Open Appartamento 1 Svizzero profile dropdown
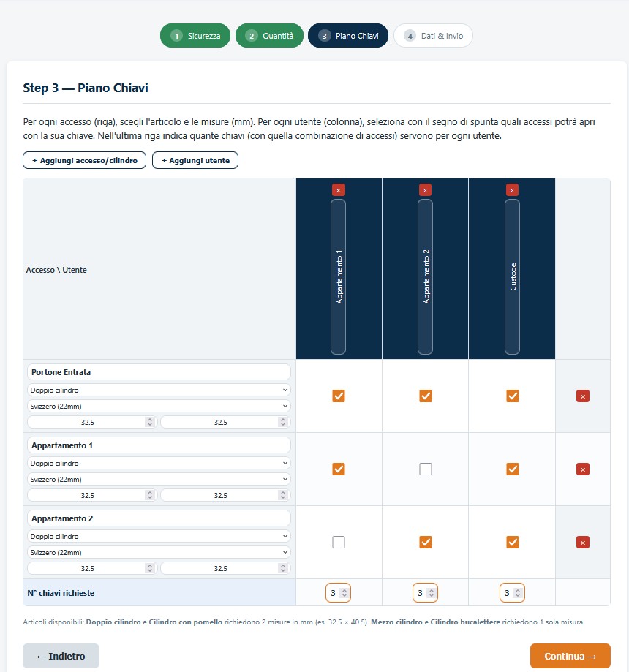The width and height of the screenshot is (629, 672). coord(159,479)
